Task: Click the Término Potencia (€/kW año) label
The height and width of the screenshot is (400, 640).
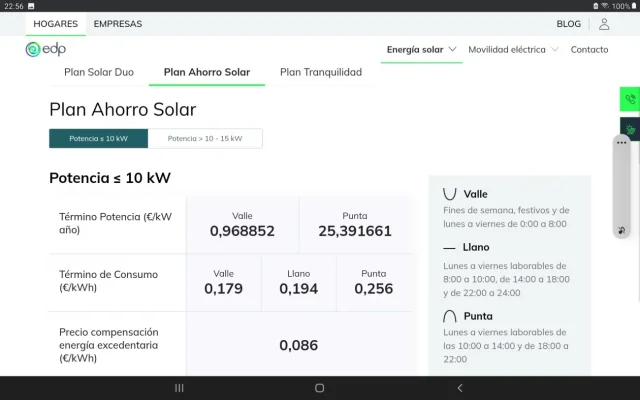Action: pyautogui.click(x=116, y=223)
